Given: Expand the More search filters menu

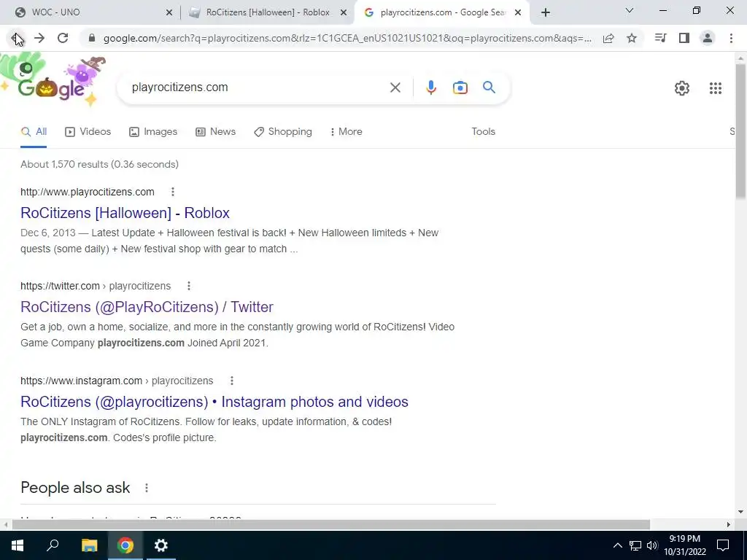Looking at the screenshot, I should click(x=347, y=132).
